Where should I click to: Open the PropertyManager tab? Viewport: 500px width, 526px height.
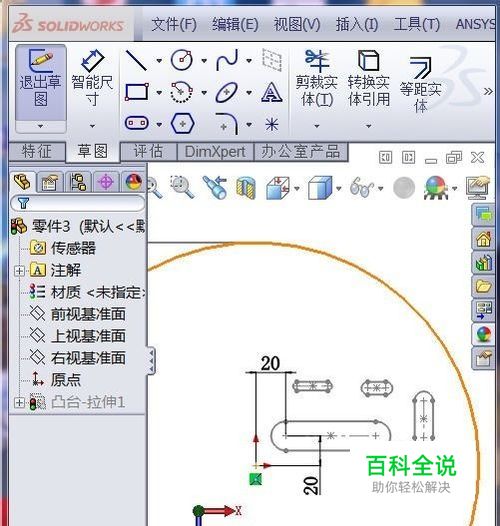pos(50,182)
